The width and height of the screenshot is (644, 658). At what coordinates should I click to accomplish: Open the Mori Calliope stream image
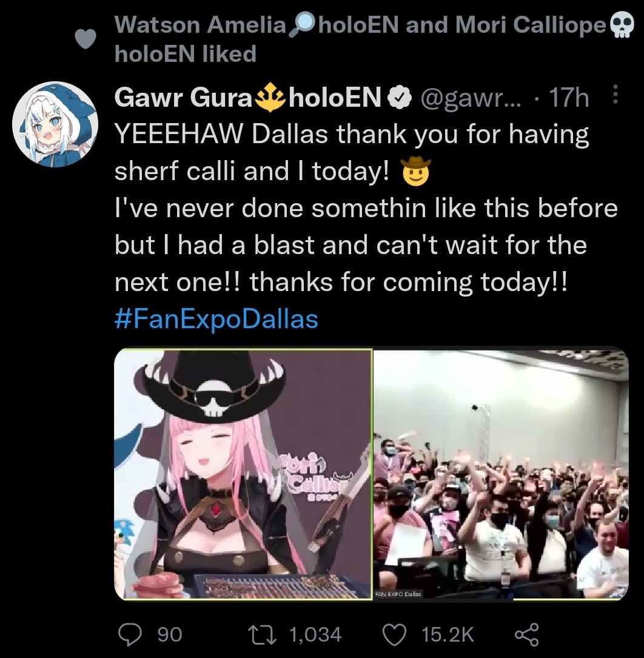[x=243, y=474]
